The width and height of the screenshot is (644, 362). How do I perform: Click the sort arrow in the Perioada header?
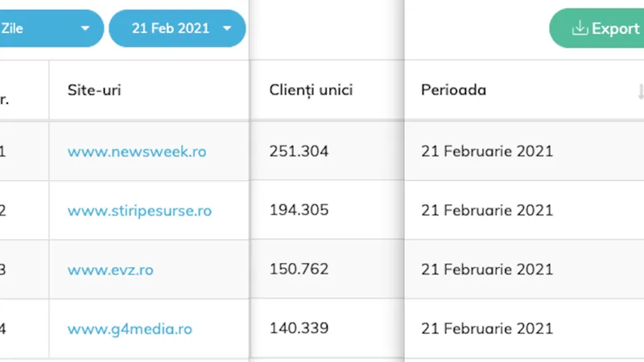point(640,91)
